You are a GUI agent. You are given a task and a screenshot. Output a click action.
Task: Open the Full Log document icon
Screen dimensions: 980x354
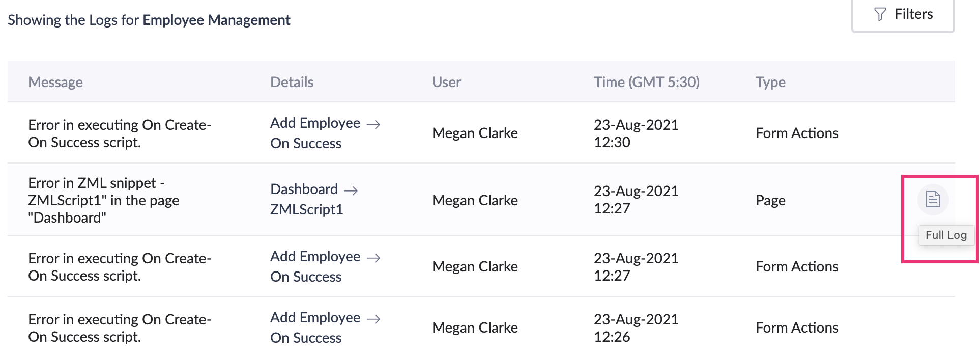click(933, 199)
